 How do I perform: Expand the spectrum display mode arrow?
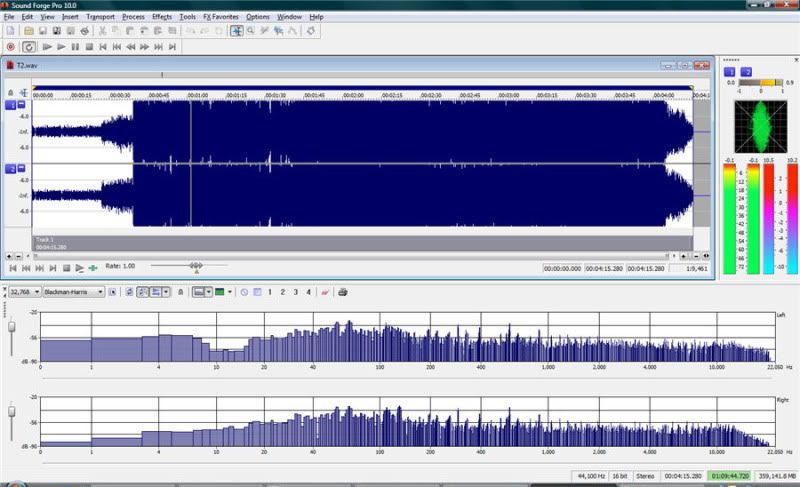pyautogui.click(x=166, y=292)
